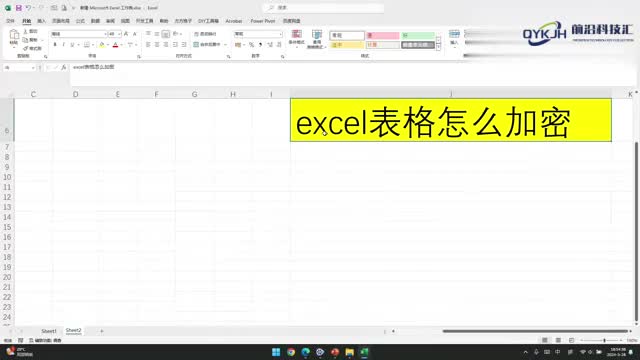The image size is (640, 360).
Task: Click the Save icon in the title bar
Action: pyautogui.click(x=18, y=8)
